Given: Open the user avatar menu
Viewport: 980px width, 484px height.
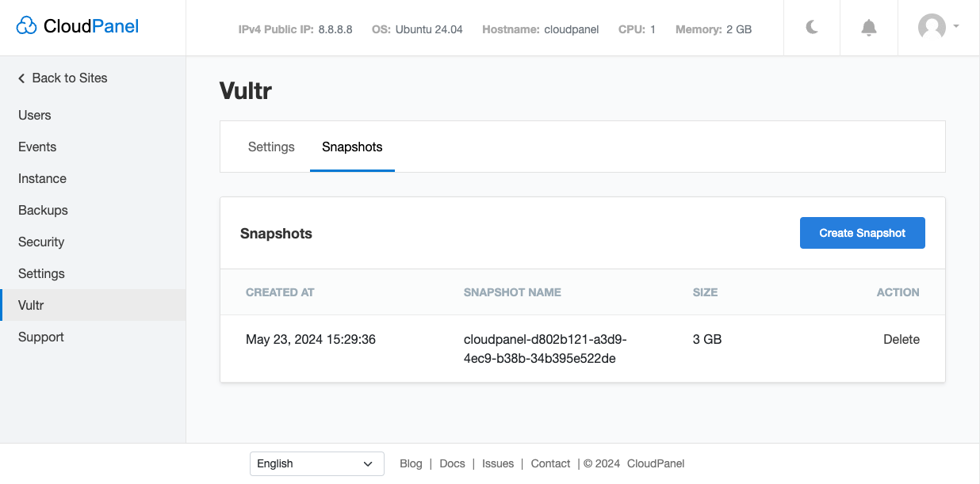Looking at the screenshot, I should click(938, 28).
